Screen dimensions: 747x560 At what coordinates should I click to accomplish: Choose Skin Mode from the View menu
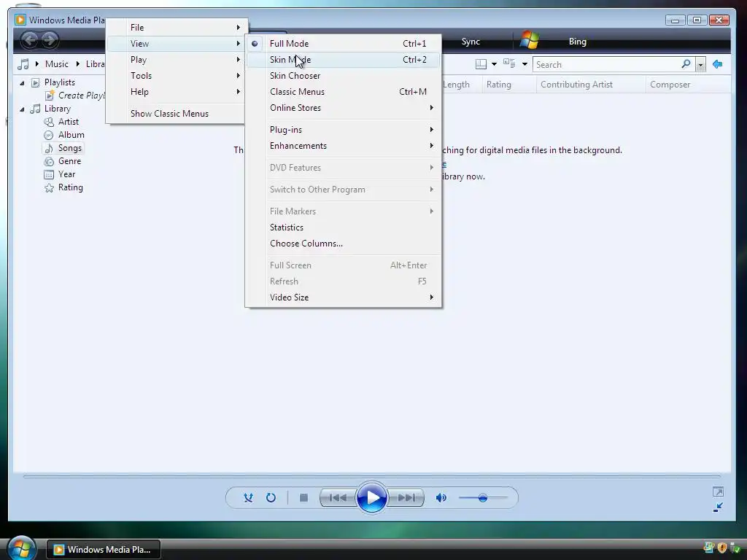coord(343,60)
